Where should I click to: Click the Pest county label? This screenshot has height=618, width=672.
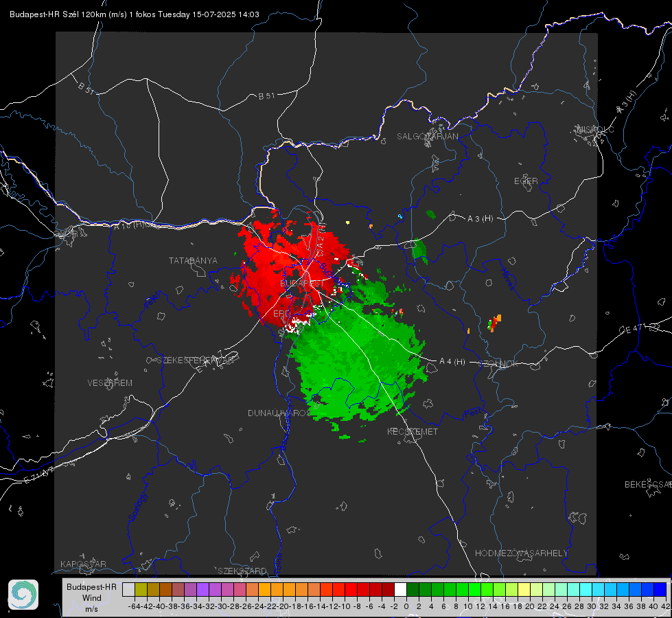coord(472,413)
